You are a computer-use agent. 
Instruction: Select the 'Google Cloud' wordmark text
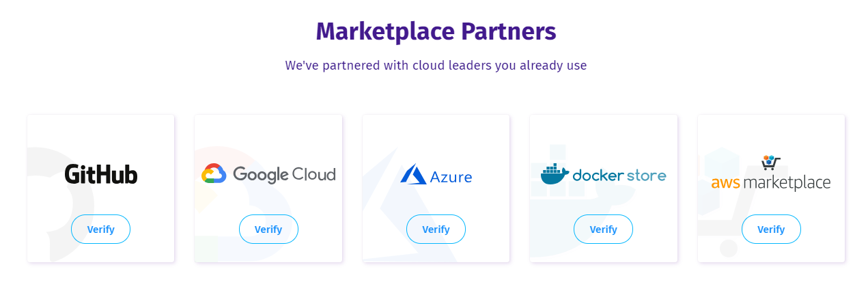tap(284, 174)
